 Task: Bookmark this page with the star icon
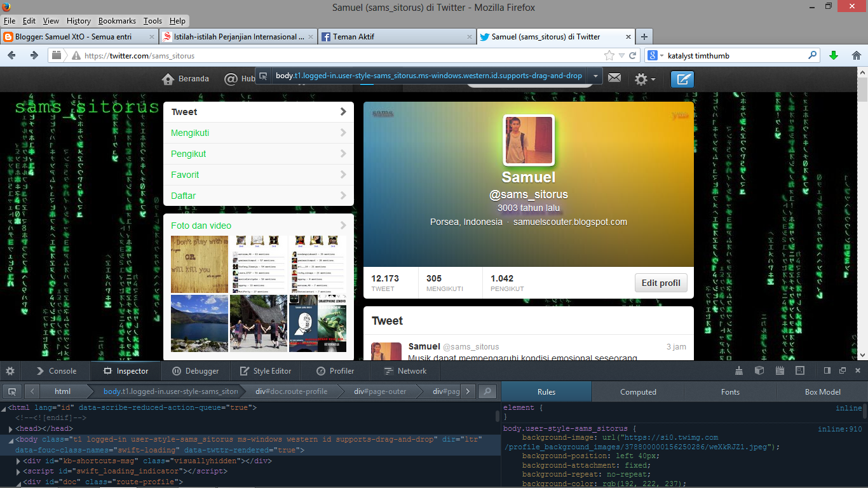(609, 56)
